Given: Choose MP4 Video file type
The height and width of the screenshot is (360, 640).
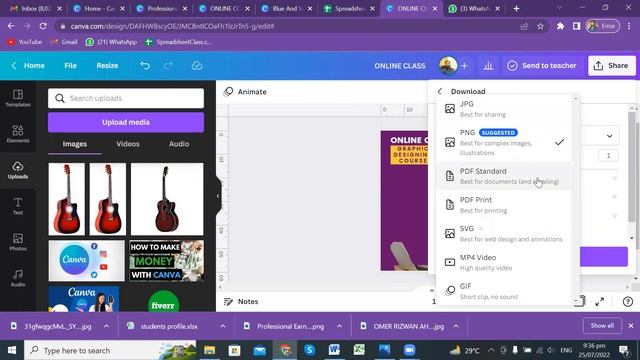Looking at the screenshot, I should 504,262.
